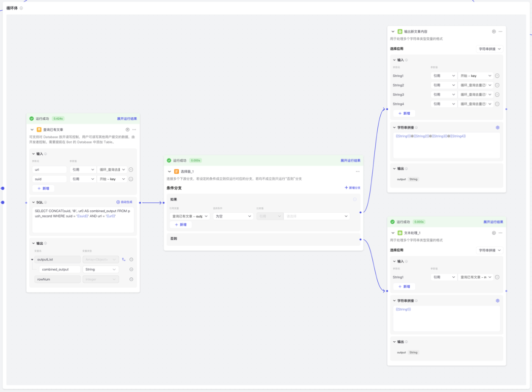Click the gear icon in 输出新文章内容 字符串拼接
The width and height of the screenshot is (532, 392).
[x=498, y=128]
